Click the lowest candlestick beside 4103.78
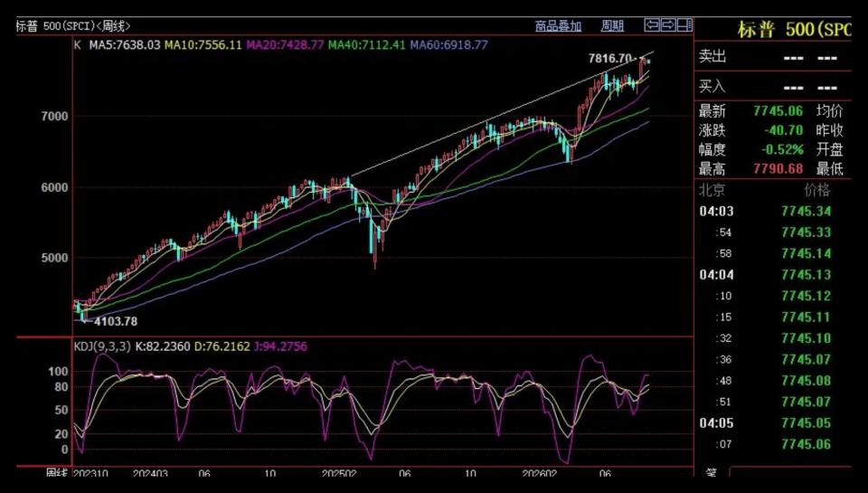868x493 pixels. pos(84,315)
